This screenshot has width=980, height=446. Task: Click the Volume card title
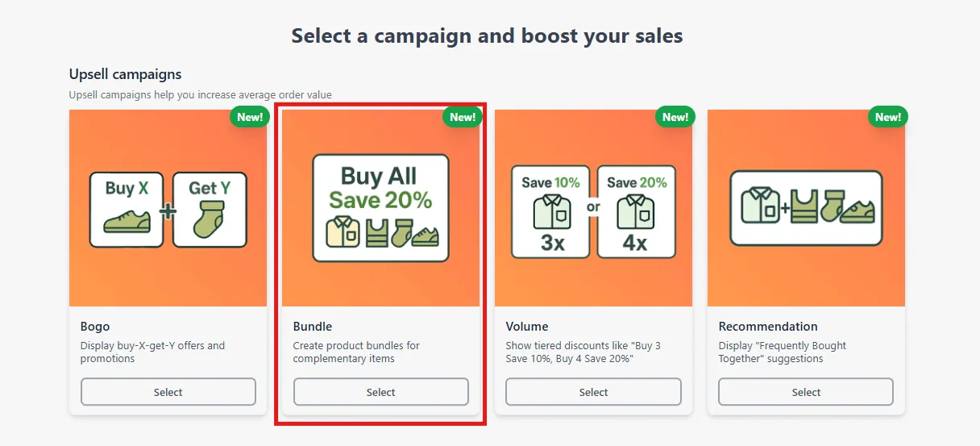(527, 327)
